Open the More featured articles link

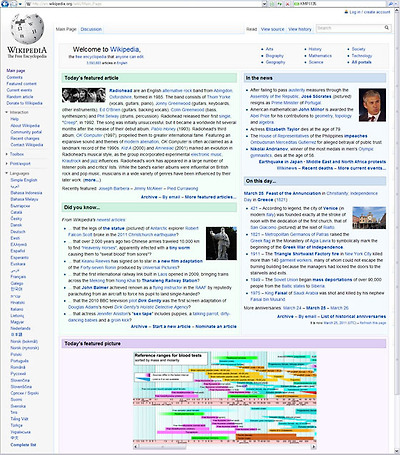point(210,197)
